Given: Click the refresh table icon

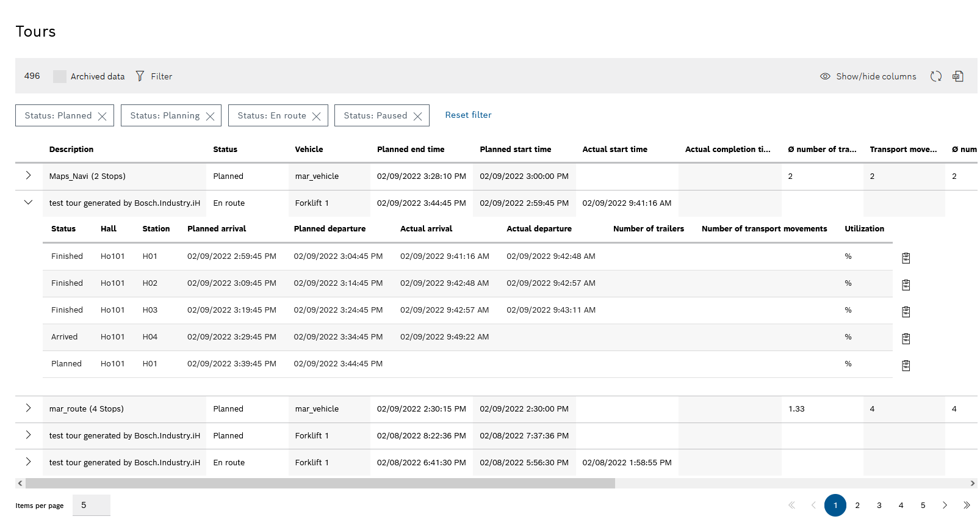Looking at the screenshot, I should 935,76.
